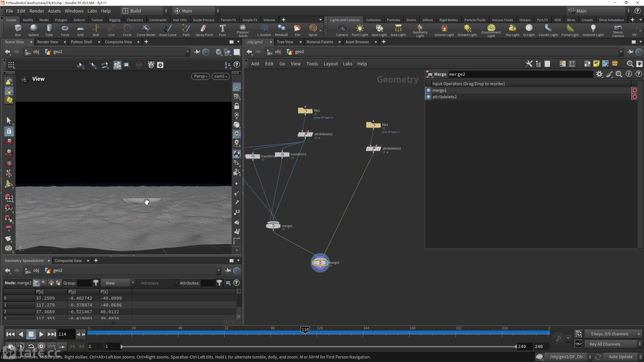Switch to the Material Palette tab
The image size is (644, 362).
click(320, 42)
